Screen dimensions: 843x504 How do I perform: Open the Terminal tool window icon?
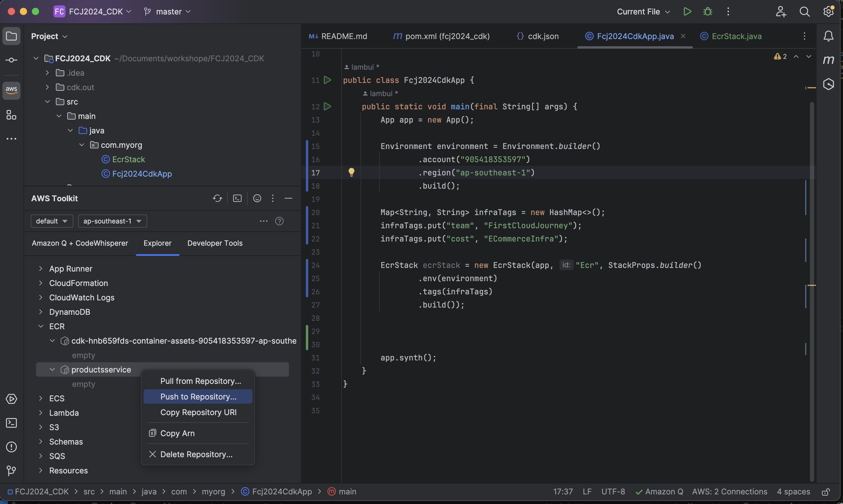click(x=11, y=423)
